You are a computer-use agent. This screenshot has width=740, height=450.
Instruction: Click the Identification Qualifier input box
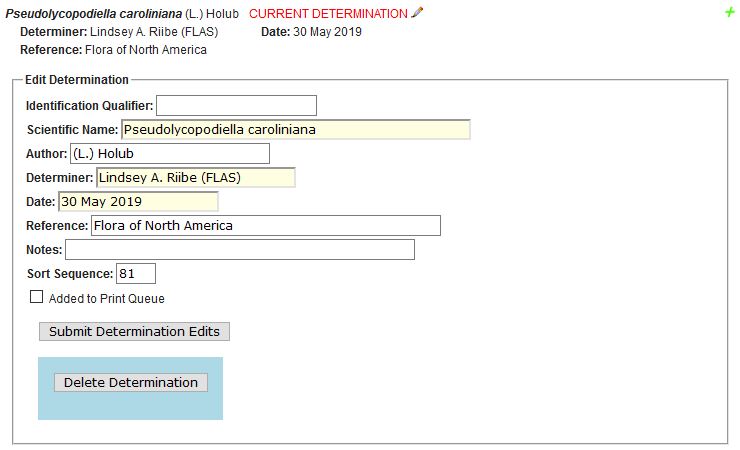[x=236, y=105]
